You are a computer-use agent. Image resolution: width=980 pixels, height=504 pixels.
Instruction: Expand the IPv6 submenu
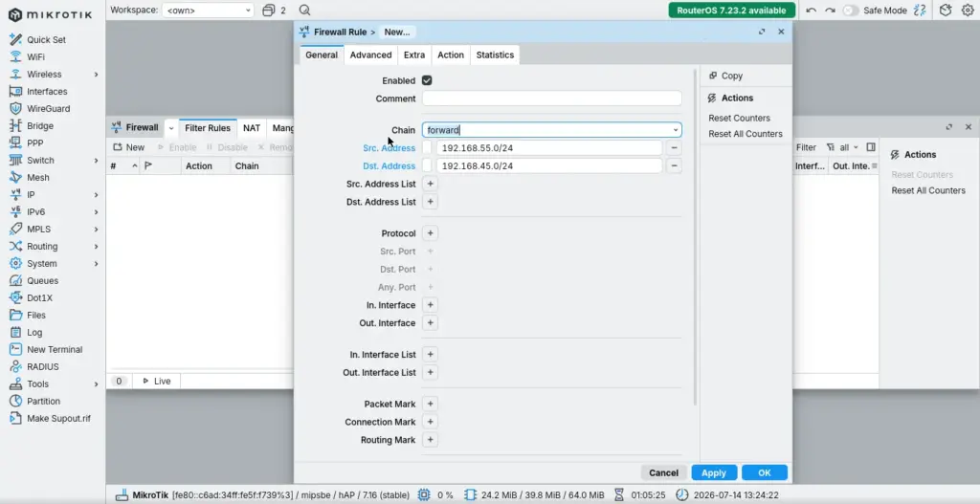point(97,211)
